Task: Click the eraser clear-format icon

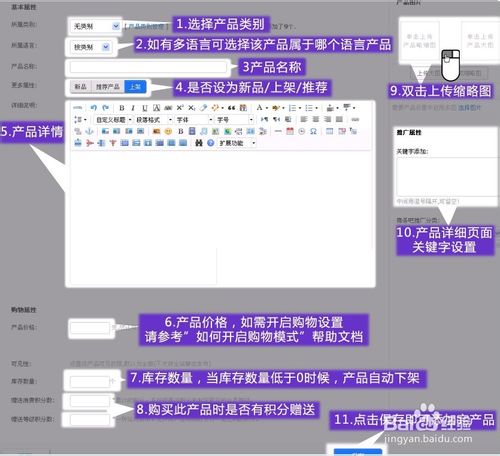Action: 203,108
